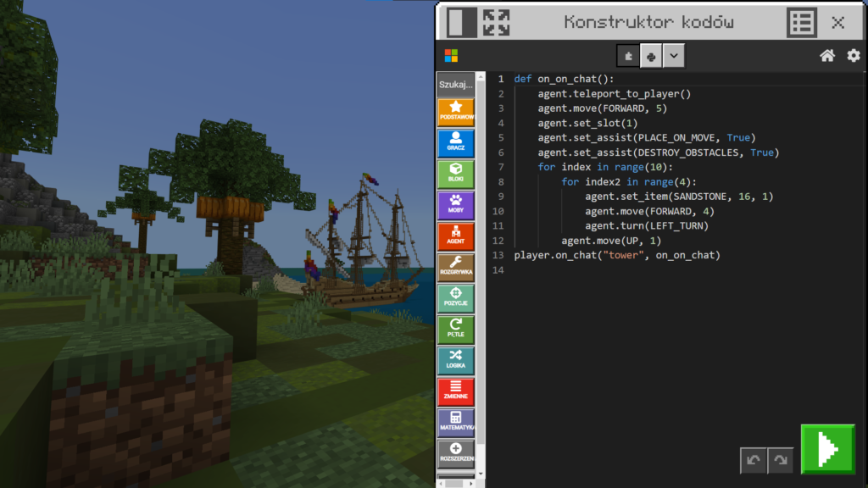This screenshot has height=488, width=868.
Task: Switch to Blocks editor view
Action: click(628, 56)
